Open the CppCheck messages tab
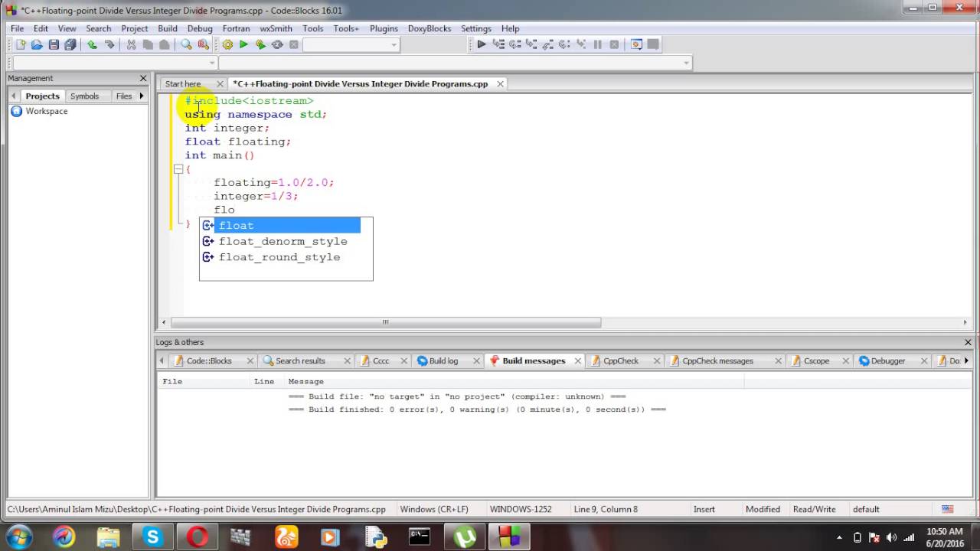Screen dimensions: 980x551 pos(717,360)
